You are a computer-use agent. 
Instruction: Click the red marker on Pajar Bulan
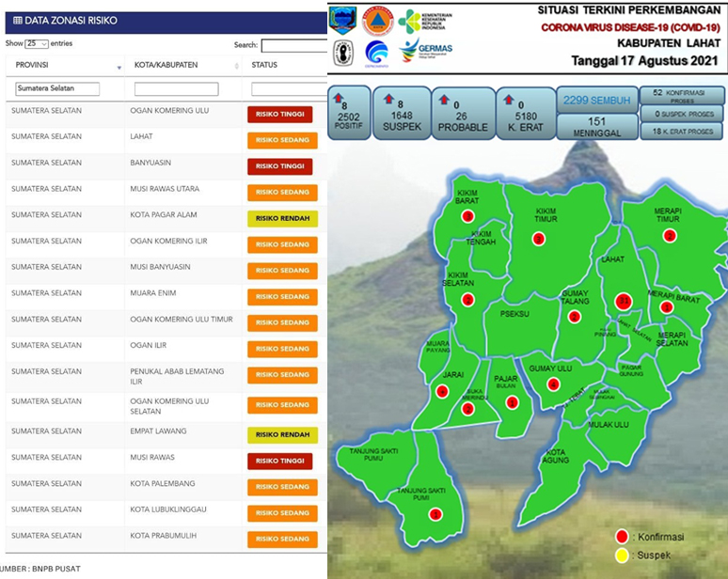point(512,402)
